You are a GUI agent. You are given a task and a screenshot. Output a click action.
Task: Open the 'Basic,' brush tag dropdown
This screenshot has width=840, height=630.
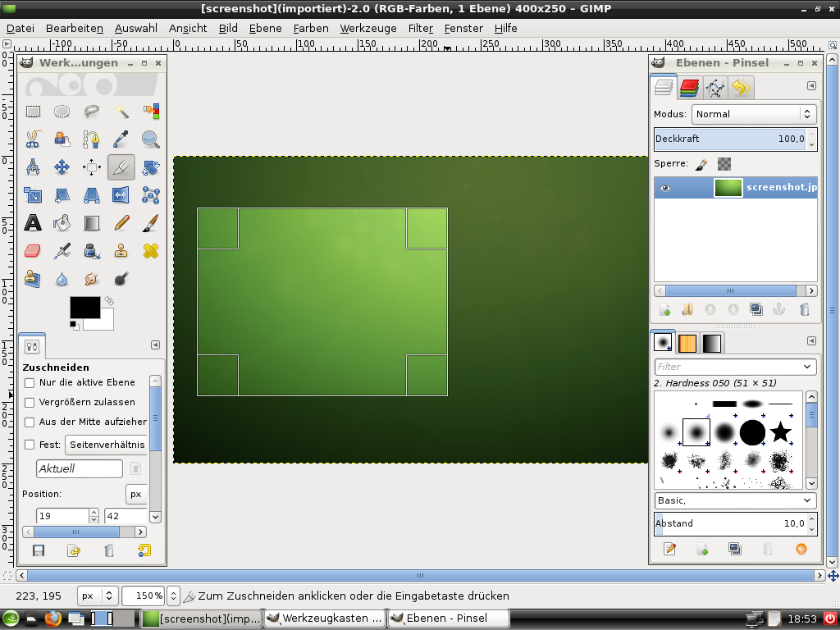(736, 500)
